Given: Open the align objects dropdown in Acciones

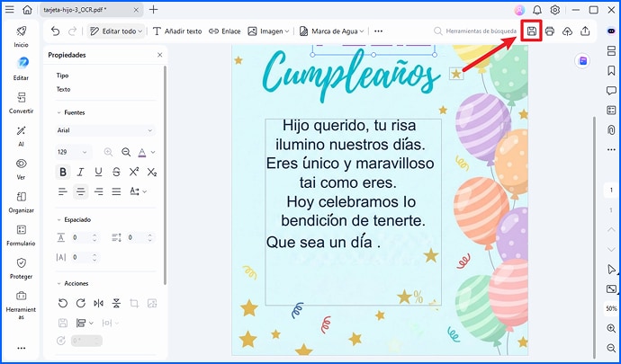Looking at the screenshot, I should 85,323.
